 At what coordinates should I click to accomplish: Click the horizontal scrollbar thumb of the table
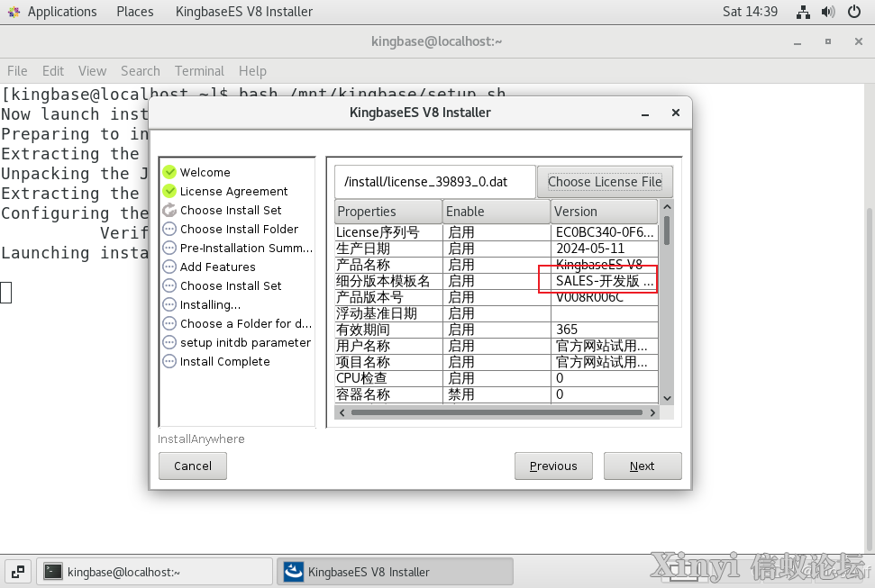point(497,412)
